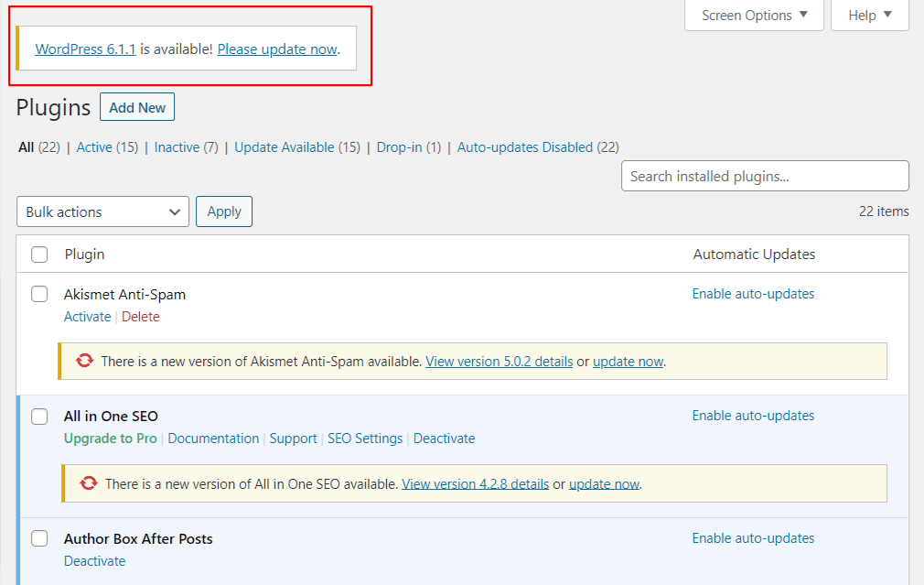Click the All in One SEO plugin name

coord(111,417)
